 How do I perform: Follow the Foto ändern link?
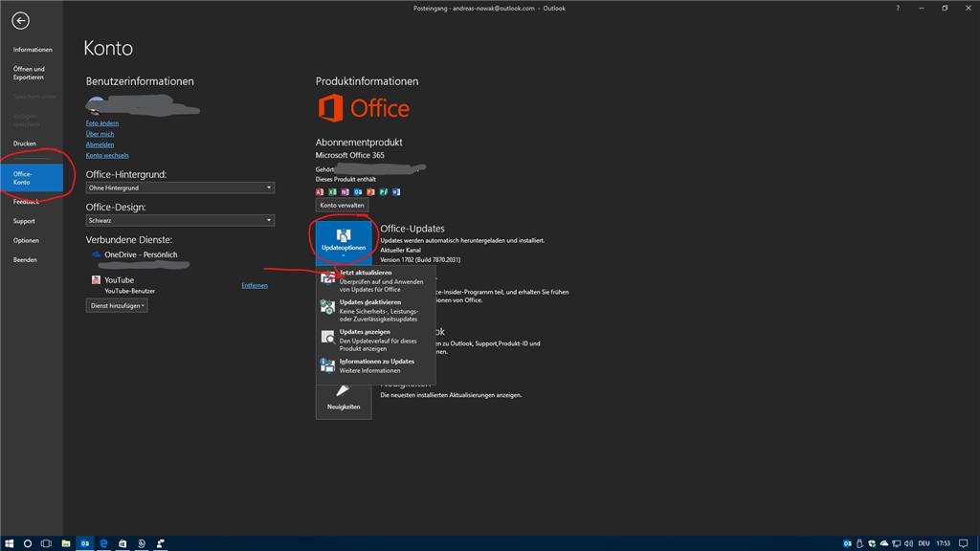(x=101, y=123)
